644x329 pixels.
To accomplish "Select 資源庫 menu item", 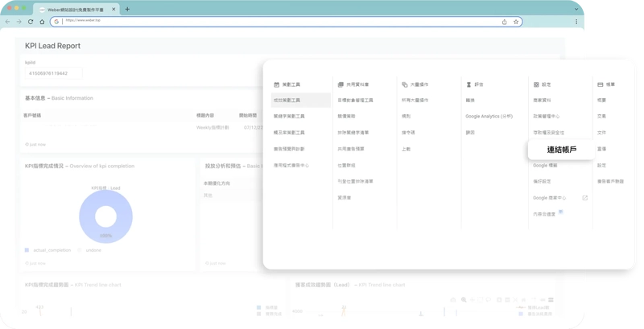I will (345, 198).
